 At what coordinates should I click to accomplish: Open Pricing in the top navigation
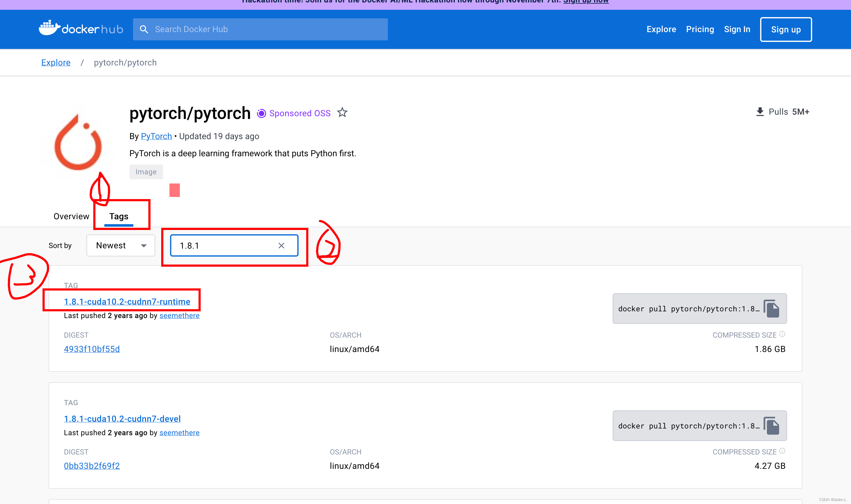(700, 29)
